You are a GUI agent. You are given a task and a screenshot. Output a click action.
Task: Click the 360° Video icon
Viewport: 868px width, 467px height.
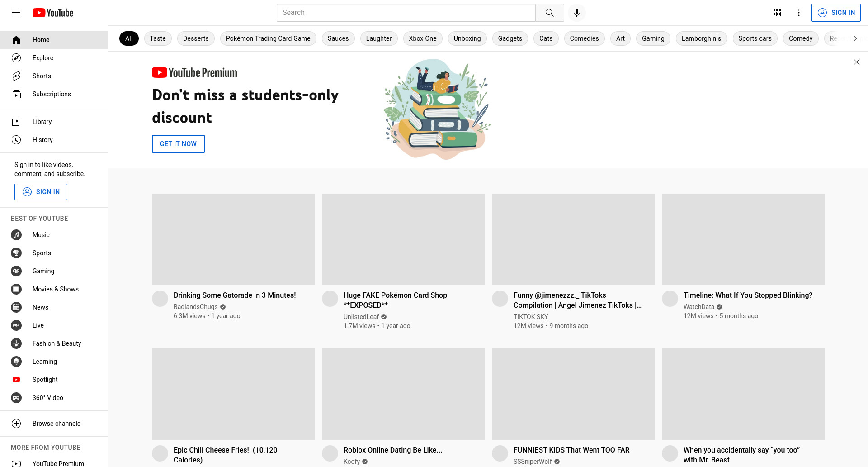tap(16, 398)
